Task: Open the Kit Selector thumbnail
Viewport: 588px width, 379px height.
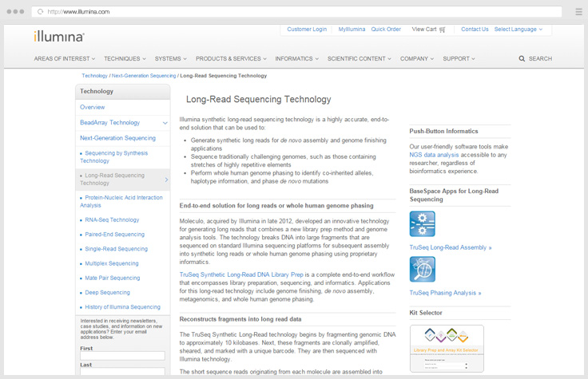Action: point(447,348)
